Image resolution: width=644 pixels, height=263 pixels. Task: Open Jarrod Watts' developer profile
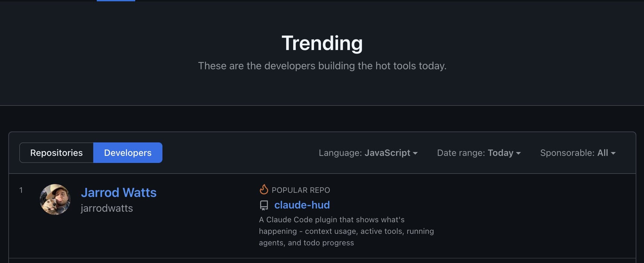119,192
